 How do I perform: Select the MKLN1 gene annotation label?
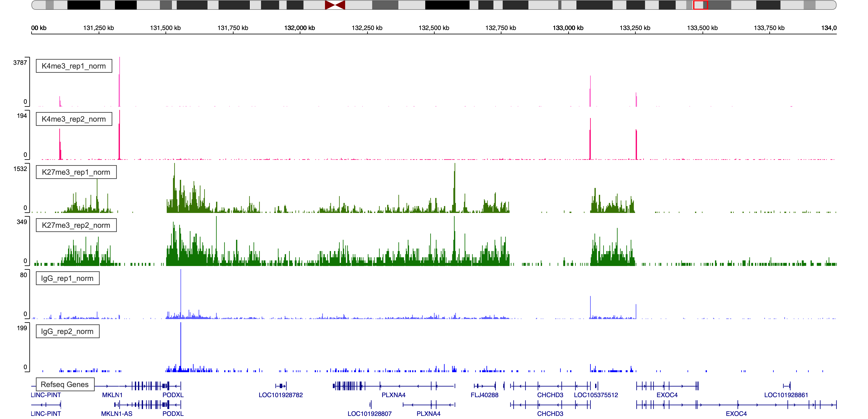pos(112,395)
